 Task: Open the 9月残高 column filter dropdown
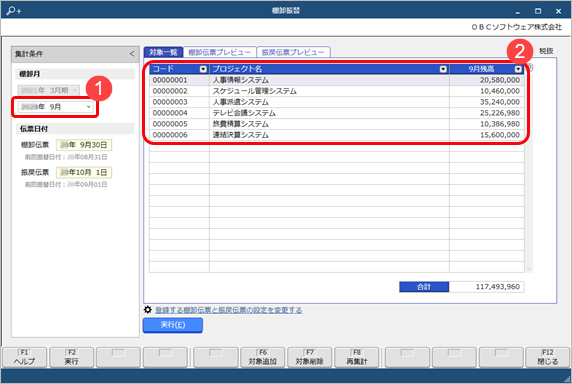(x=518, y=69)
